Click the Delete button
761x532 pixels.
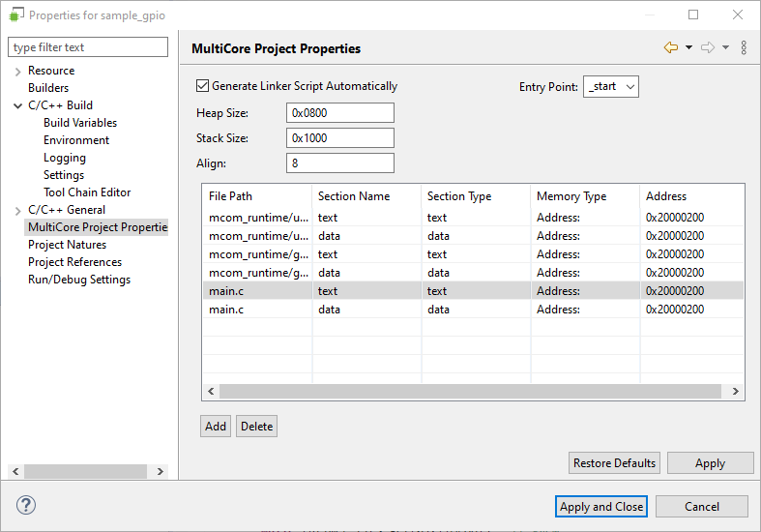[256, 427]
